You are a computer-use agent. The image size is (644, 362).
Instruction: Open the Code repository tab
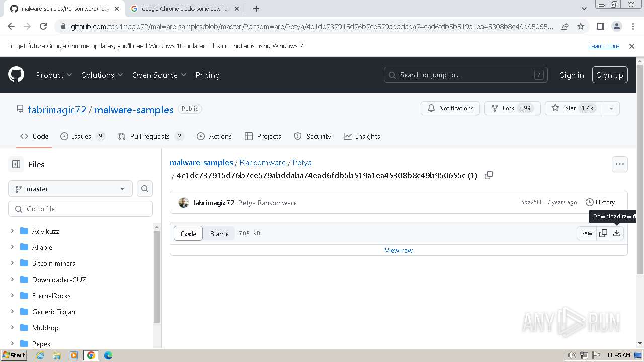pos(34,136)
